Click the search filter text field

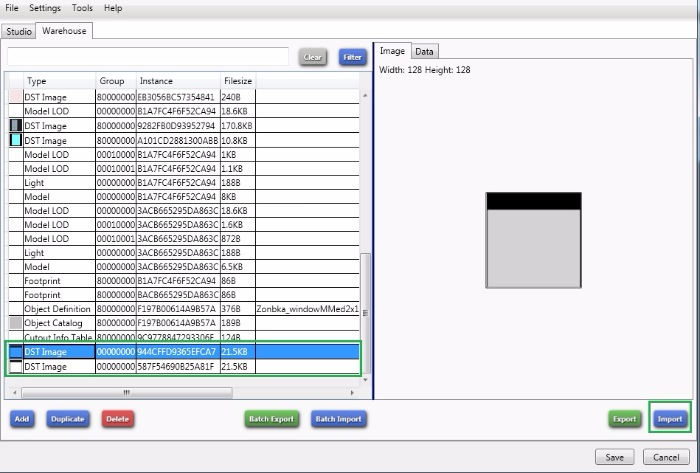click(148, 57)
